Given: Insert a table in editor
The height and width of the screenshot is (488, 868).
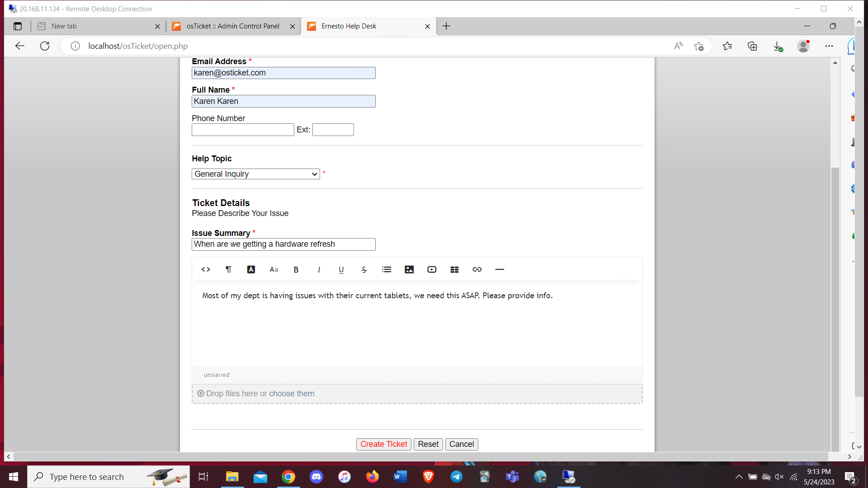Looking at the screenshot, I should pyautogui.click(x=454, y=269).
